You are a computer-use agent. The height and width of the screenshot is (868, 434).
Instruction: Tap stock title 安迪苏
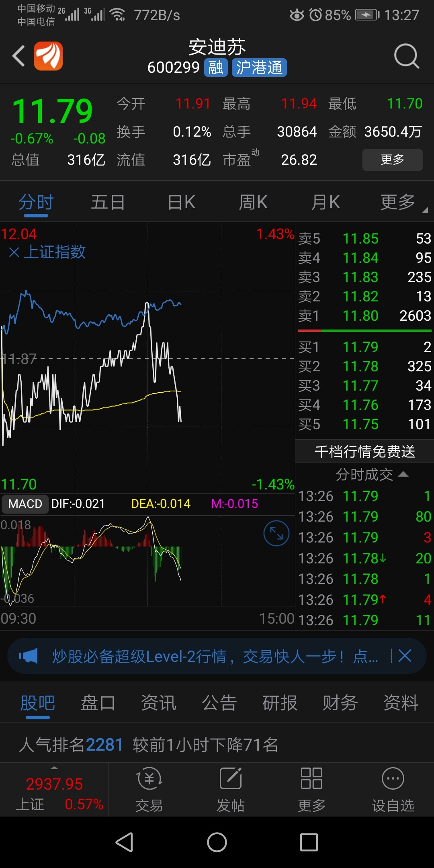(x=217, y=47)
